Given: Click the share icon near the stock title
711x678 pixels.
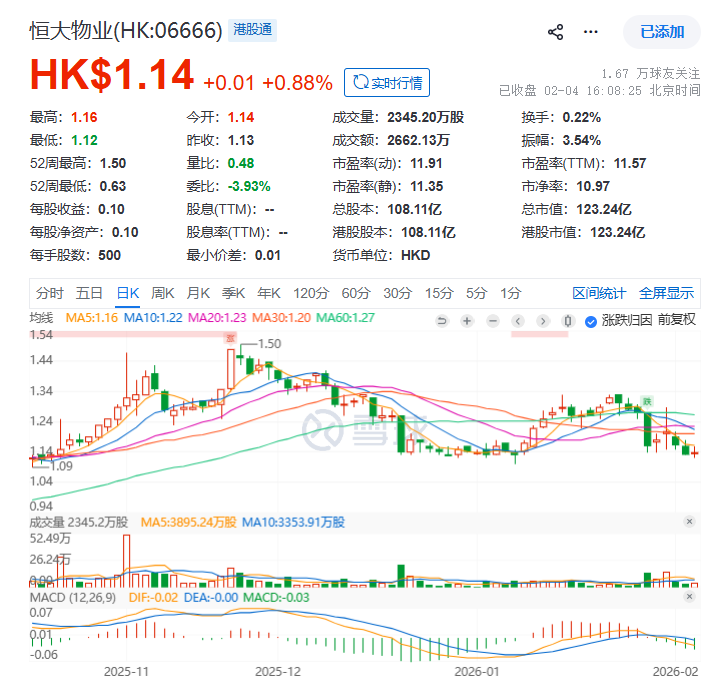Looking at the screenshot, I should point(556,32).
